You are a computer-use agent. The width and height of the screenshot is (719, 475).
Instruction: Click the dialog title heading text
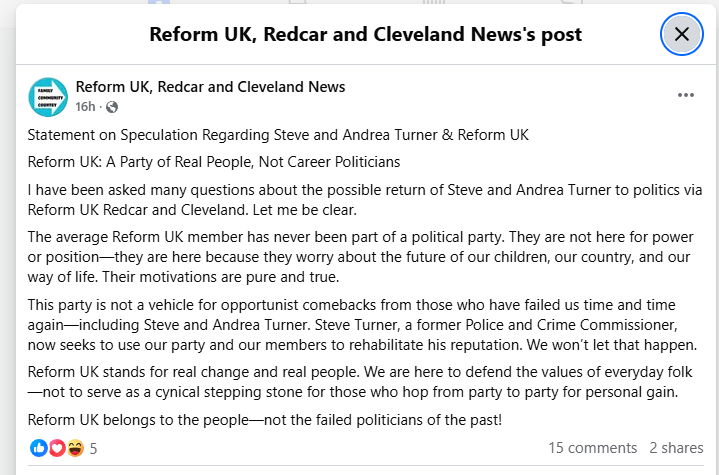click(365, 35)
